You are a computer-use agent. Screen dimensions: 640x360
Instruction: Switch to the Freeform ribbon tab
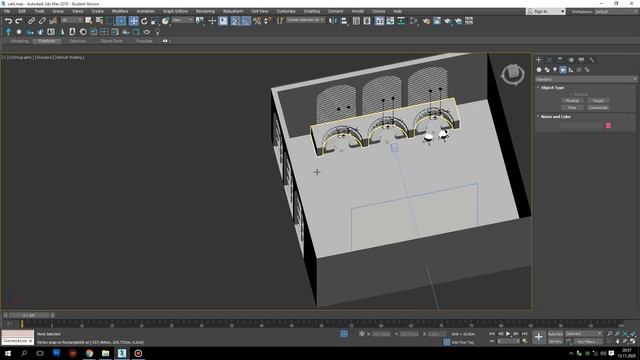[47, 41]
